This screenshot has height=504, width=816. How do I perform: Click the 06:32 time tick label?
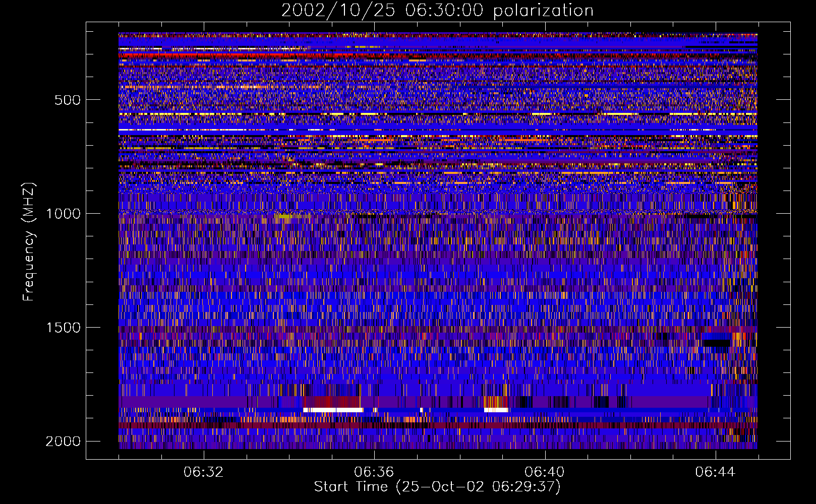[203, 472]
